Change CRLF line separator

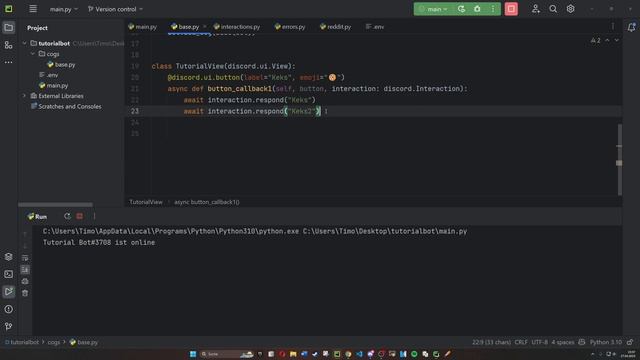[521, 342]
